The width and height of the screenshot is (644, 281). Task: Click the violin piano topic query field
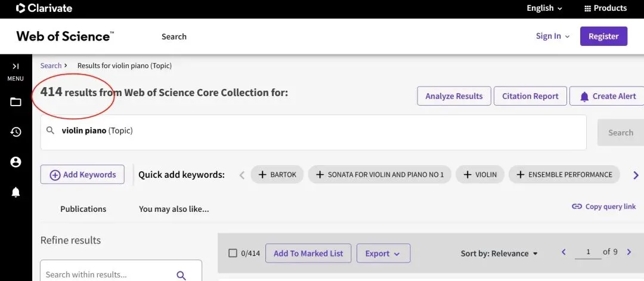point(314,132)
